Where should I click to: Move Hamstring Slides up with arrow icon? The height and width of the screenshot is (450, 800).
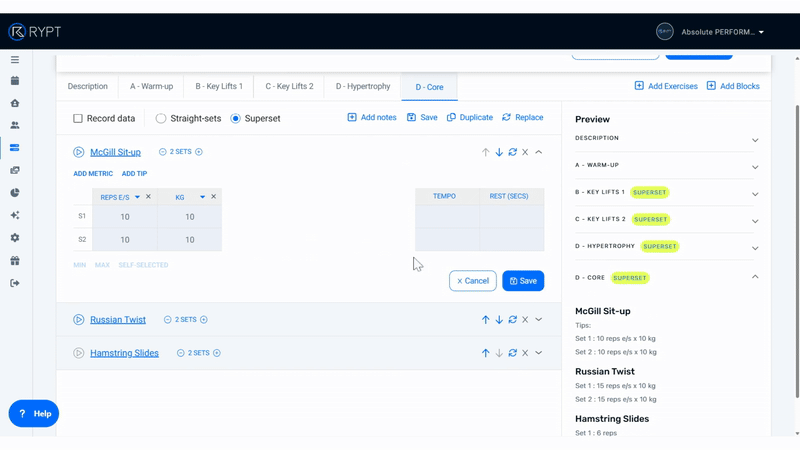[x=485, y=353]
